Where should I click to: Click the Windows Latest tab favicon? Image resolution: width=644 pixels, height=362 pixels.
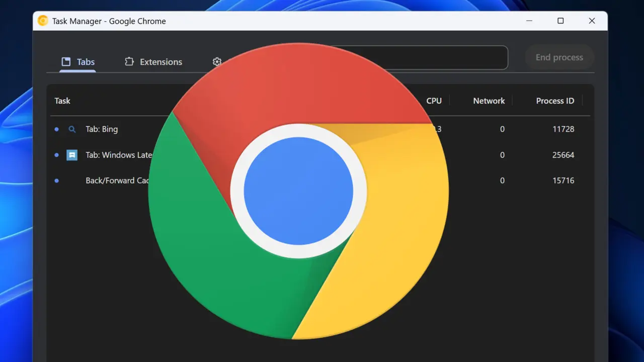coord(72,155)
